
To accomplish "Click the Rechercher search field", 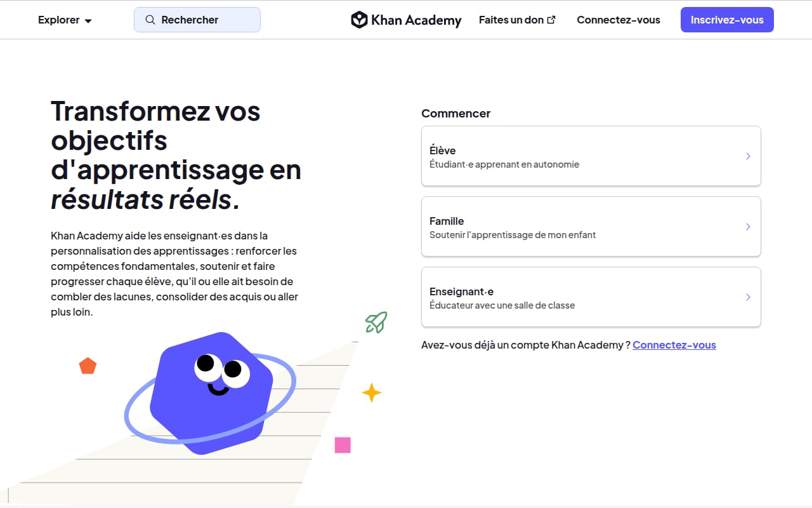I will point(197,20).
